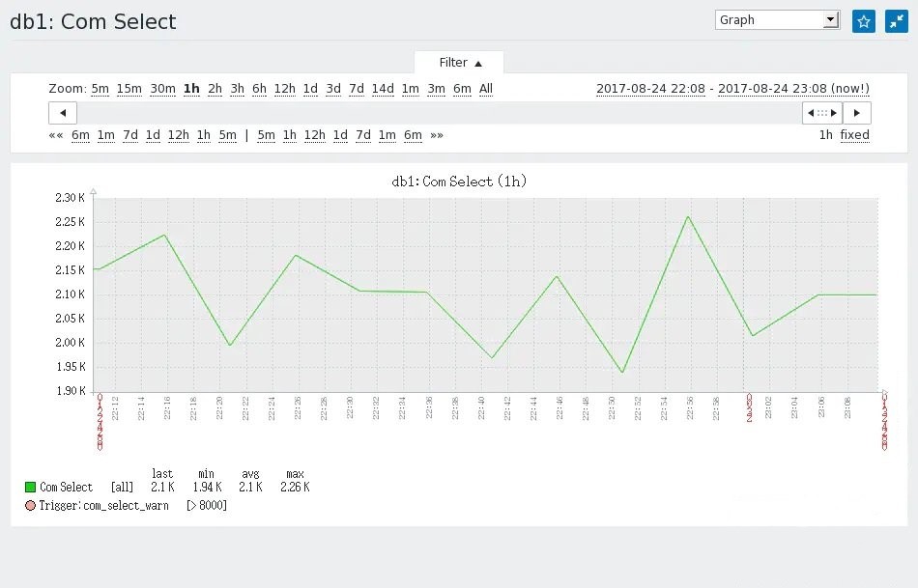Select the 5m zoom interval

tap(100, 88)
